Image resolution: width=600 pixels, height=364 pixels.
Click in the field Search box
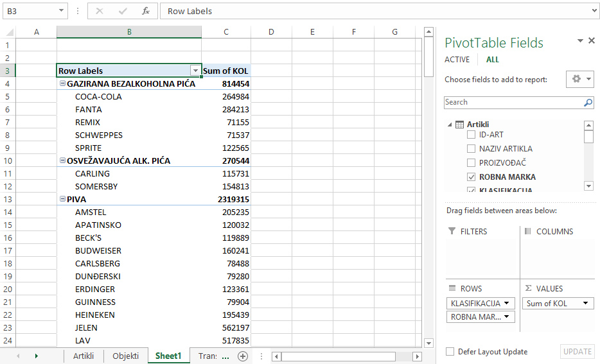click(x=512, y=102)
